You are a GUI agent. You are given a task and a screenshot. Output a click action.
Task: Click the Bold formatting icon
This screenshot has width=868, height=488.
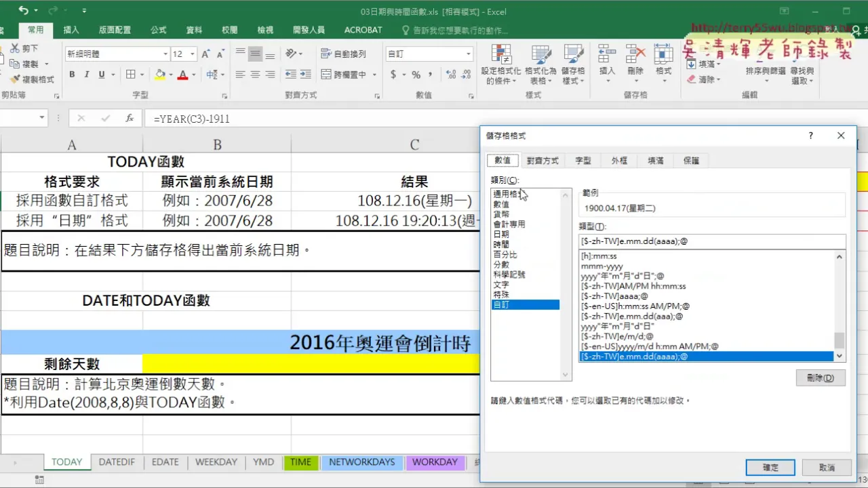tap(72, 75)
